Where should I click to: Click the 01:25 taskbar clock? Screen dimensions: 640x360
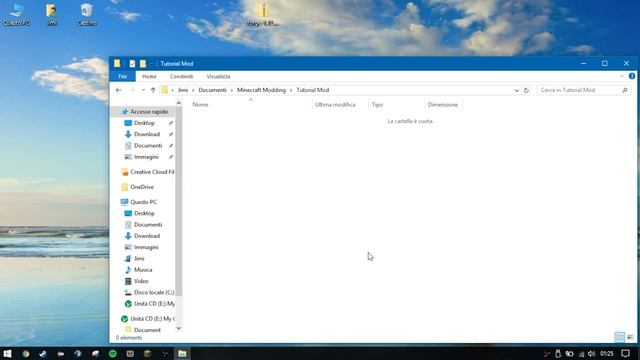(x=607, y=353)
